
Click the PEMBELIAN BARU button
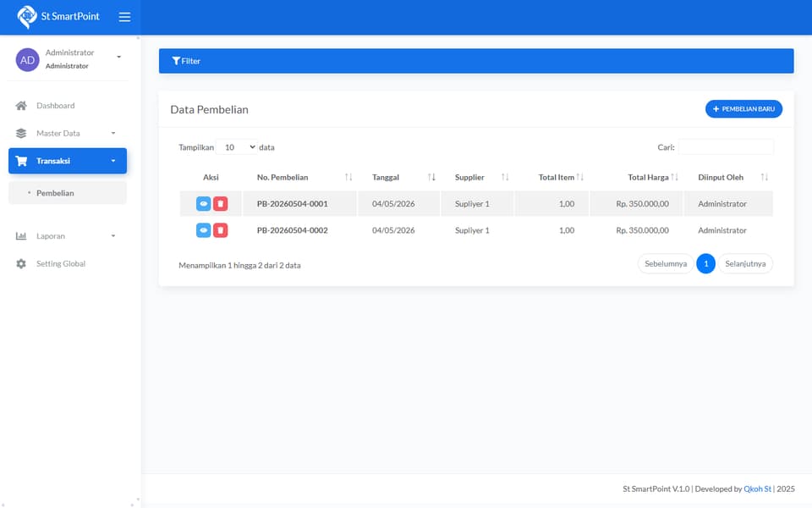pyautogui.click(x=743, y=109)
